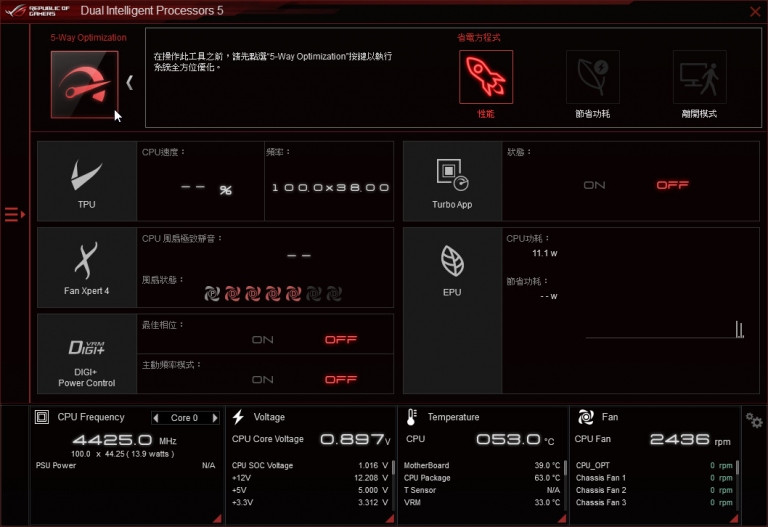Switch 主動頻率模式 to OFF

pyautogui.click(x=341, y=380)
